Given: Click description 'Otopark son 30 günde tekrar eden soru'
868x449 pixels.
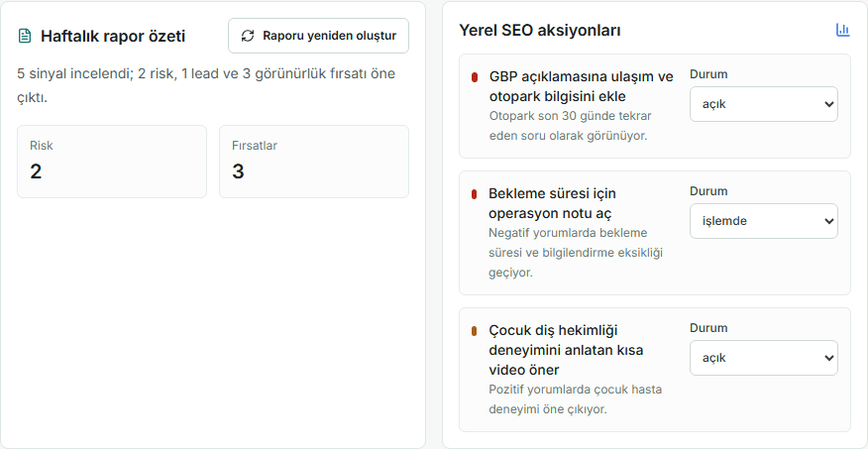Looking at the screenshot, I should (x=570, y=126).
